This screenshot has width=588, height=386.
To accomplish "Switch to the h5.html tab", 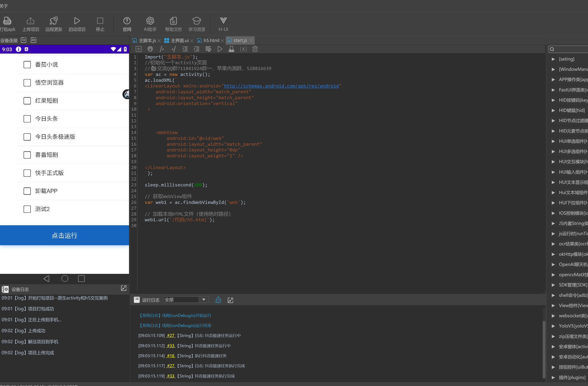I will pyautogui.click(x=211, y=41).
